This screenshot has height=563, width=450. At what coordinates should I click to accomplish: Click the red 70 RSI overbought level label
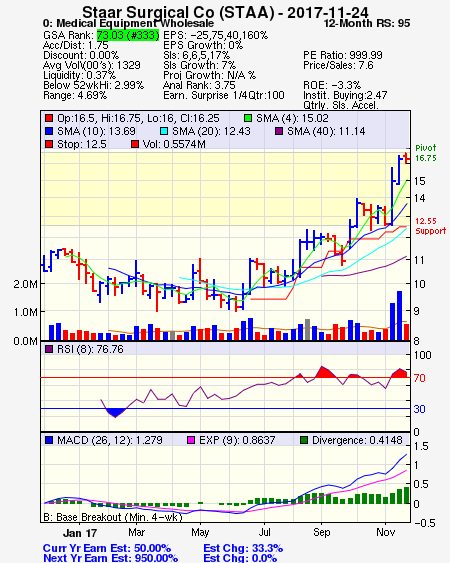pos(419,378)
